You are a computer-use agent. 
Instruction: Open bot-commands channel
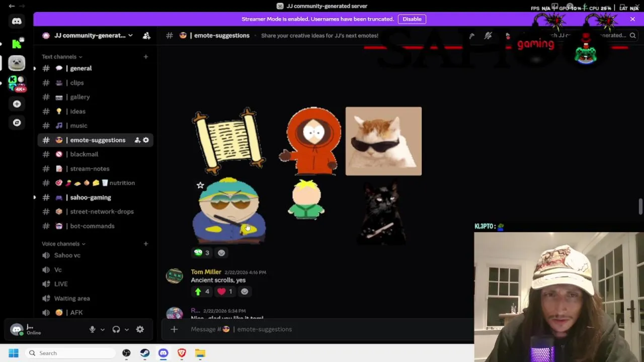96,226
